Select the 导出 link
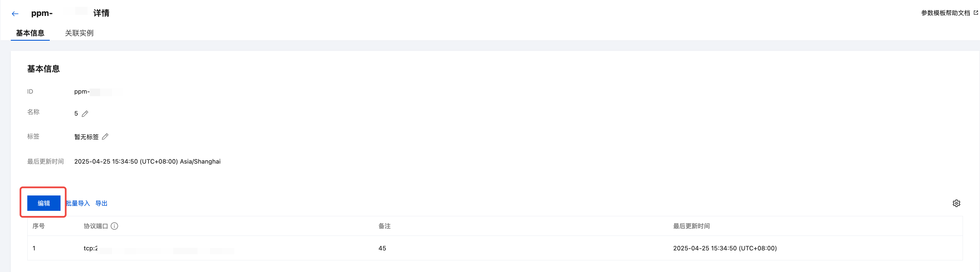 [x=101, y=203]
